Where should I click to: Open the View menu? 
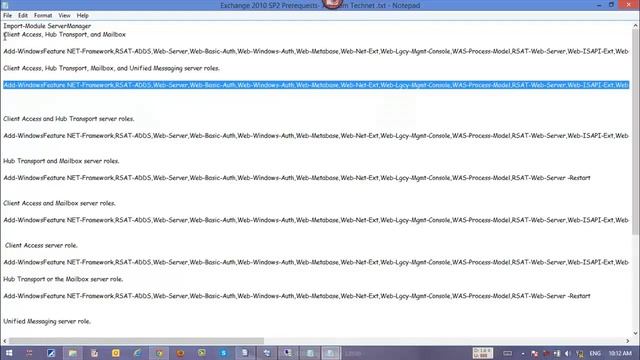click(x=64, y=16)
